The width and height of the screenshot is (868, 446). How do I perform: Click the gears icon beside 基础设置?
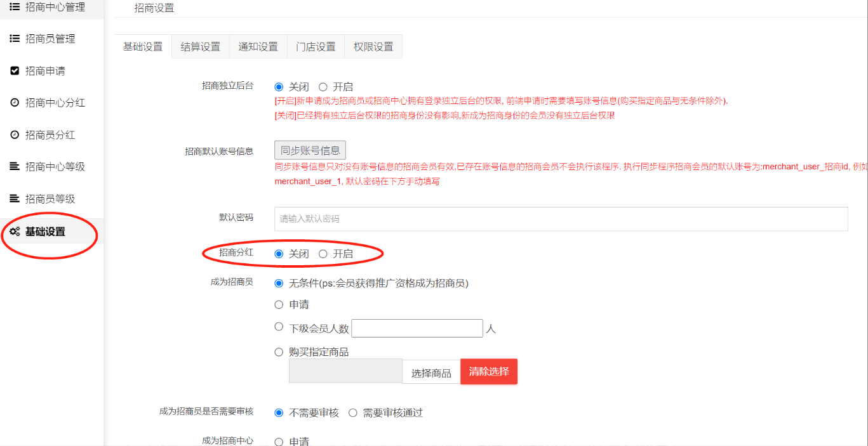[x=15, y=232]
